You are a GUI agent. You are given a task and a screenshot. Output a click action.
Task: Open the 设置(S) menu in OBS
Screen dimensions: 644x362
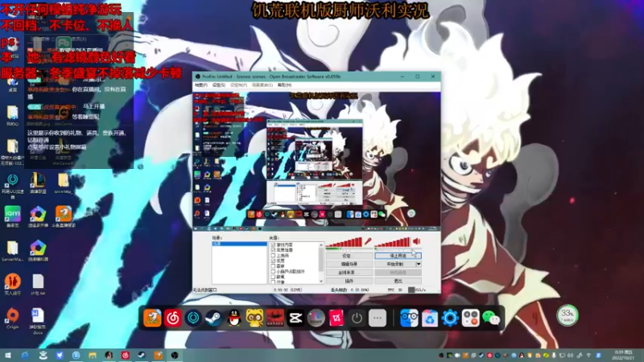click(x=219, y=85)
